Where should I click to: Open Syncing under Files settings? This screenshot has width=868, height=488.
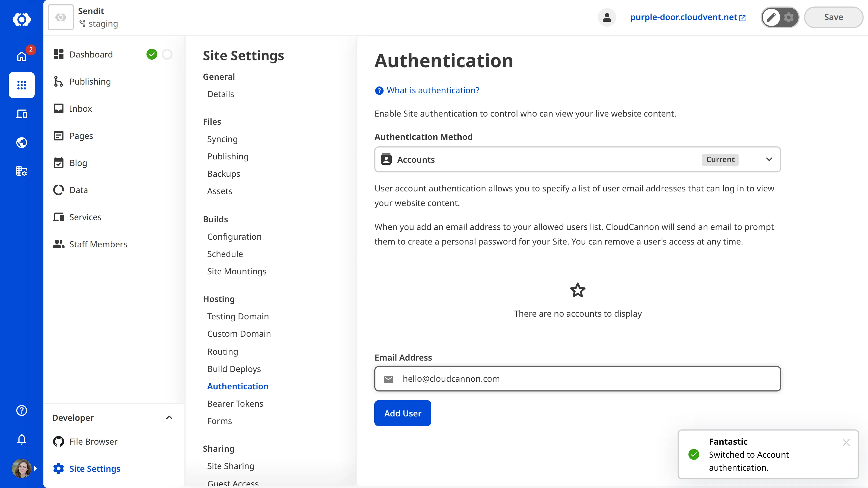click(222, 139)
